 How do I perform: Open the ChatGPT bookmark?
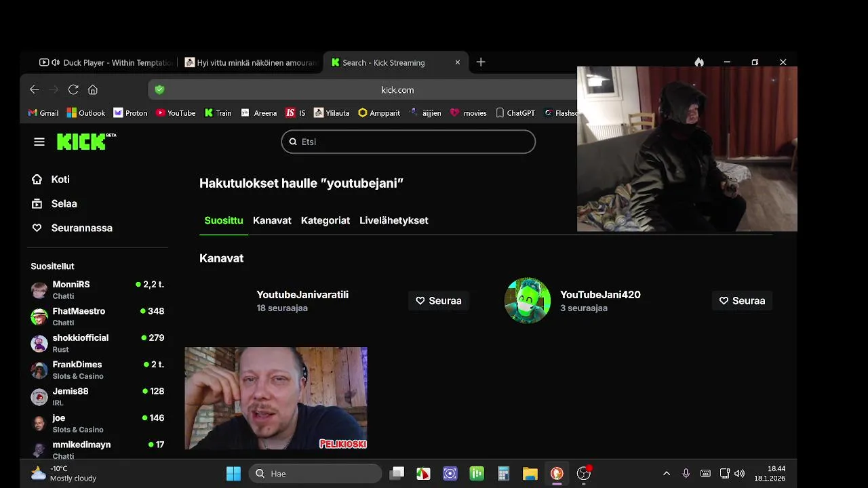pyautogui.click(x=515, y=113)
